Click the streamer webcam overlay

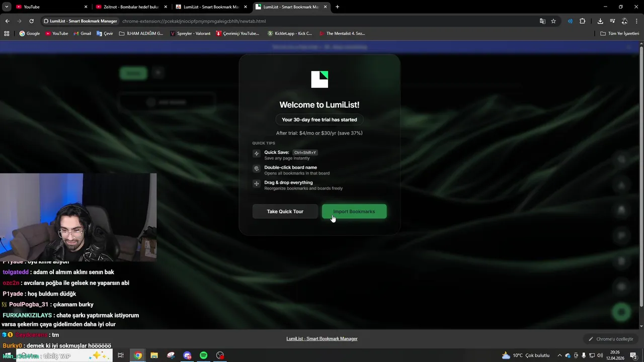[78, 217]
